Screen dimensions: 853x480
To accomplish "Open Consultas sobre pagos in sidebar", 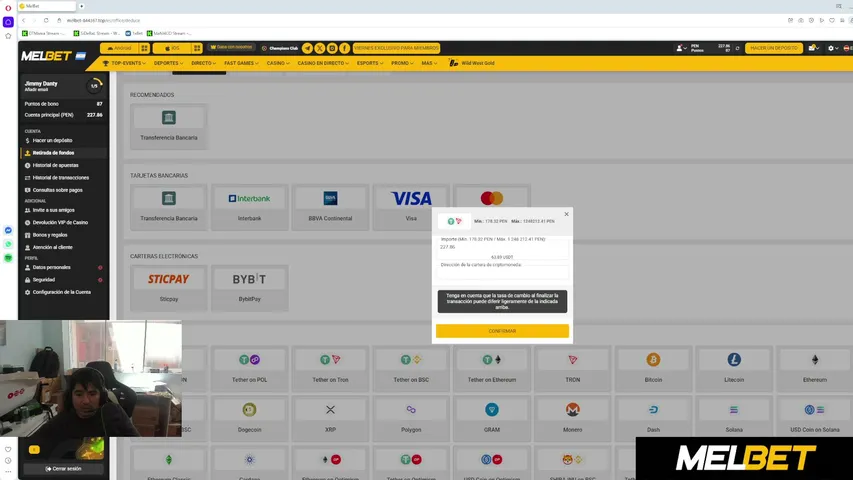I will (57, 190).
